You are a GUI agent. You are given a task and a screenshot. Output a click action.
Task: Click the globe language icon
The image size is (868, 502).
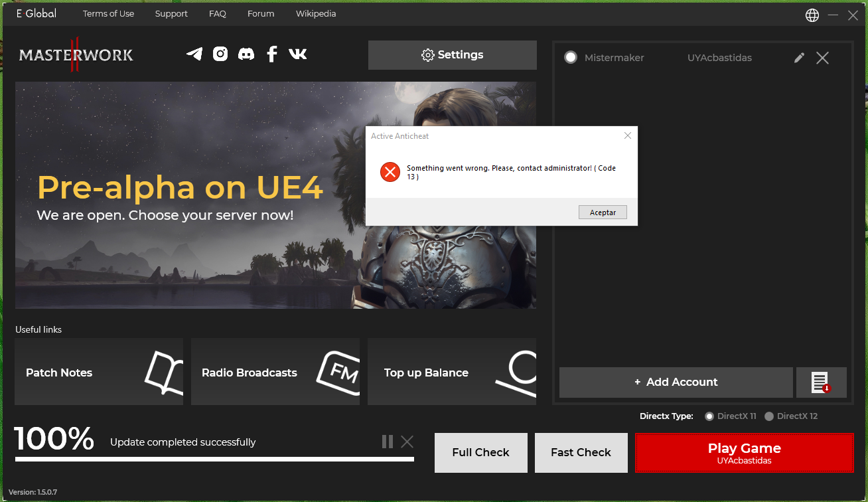[812, 15]
